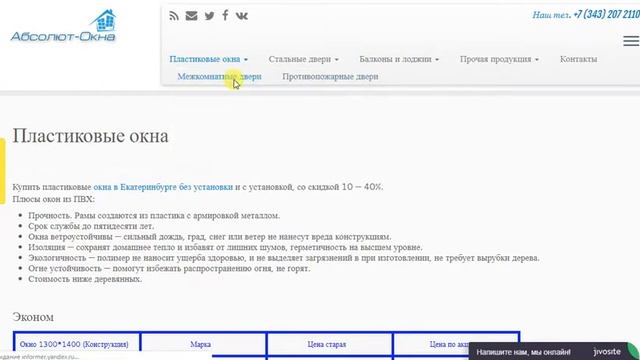Open the hamburger menu icon
The height and width of the screenshot is (360, 640).
(631, 41)
